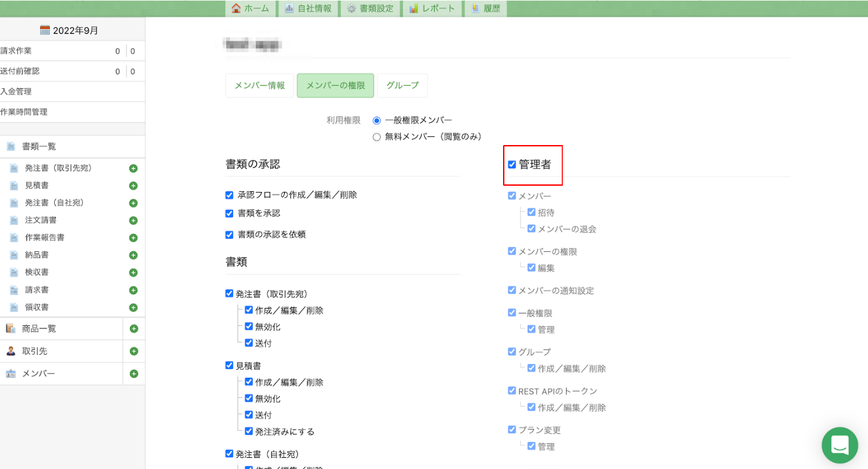Click the green plus icon beside 見積書
The image size is (868, 469).
[133, 186]
